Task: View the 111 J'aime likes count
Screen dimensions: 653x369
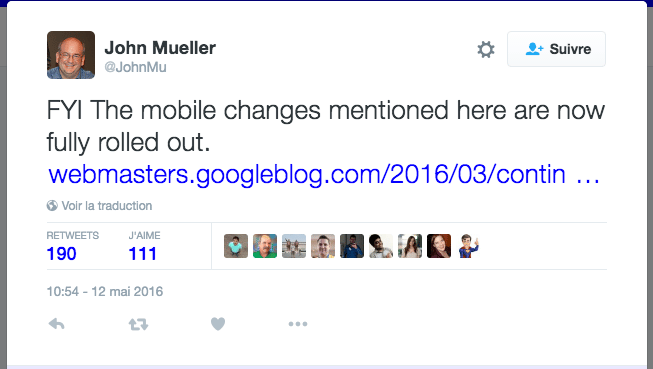Action: (142, 254)
